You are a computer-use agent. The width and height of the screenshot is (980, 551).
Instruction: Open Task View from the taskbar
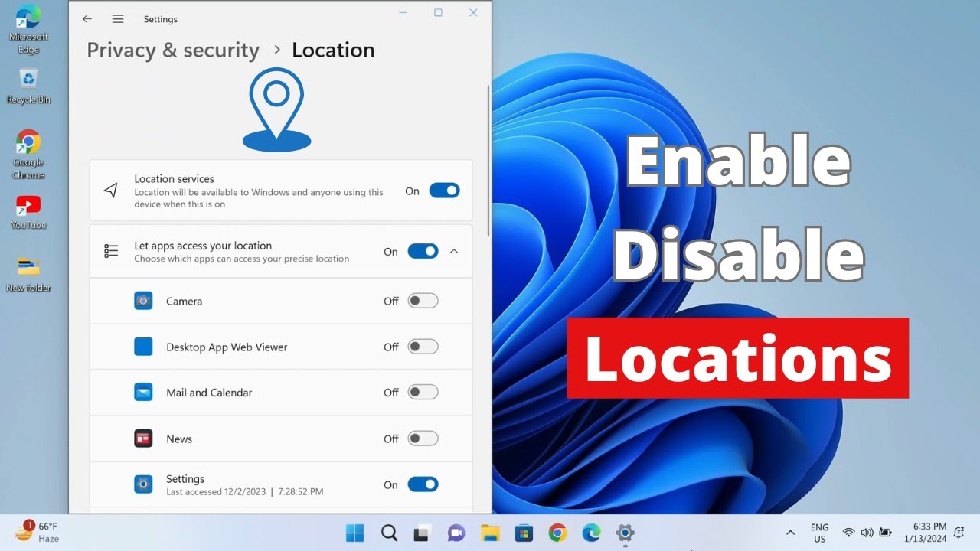423,533
